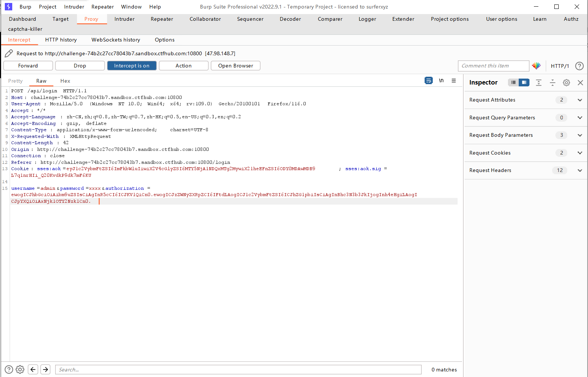The width and height of the screenshot is (588, 377).
Task: Click the Open Browser button
Action: pos(236,66)
